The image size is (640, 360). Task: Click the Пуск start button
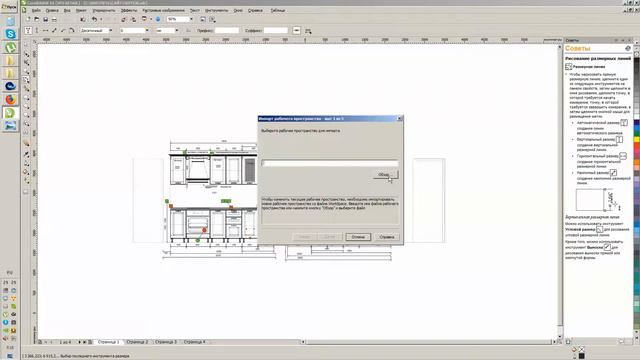(9, 7)
